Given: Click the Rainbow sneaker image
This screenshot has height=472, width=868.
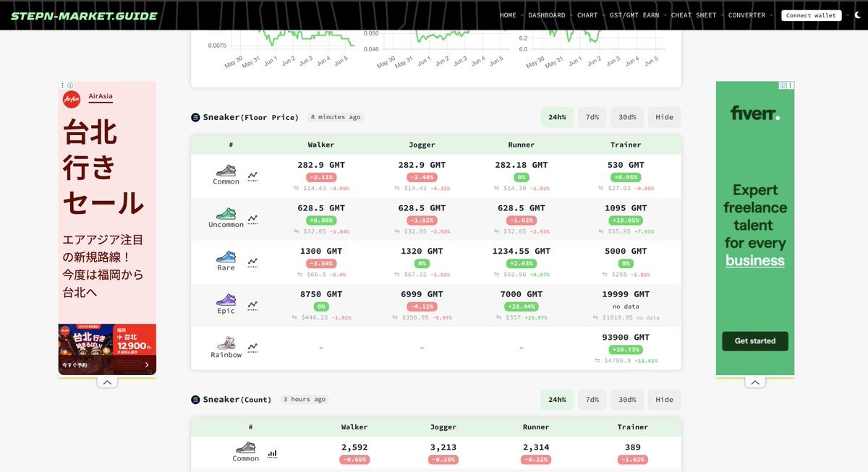Looking at the screenshot, I should [226, 343].
